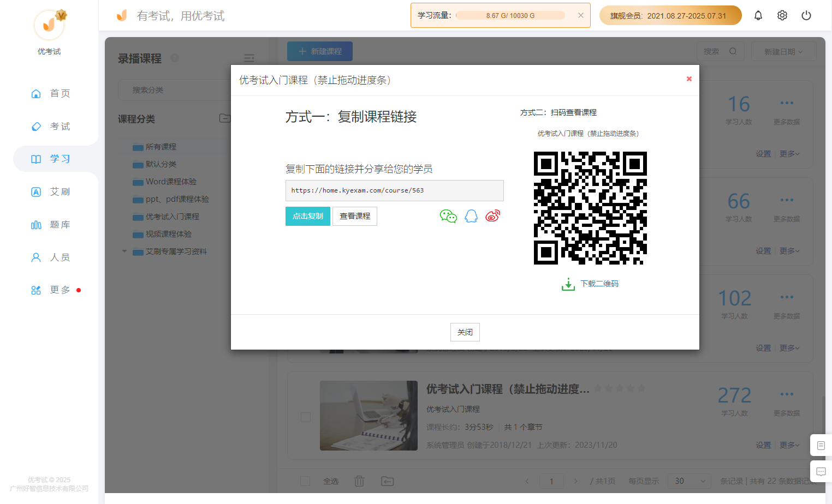This screenshot has width=832, height=504.
Task: Open more data dots beside 272
Action: [x=787, y=394]
